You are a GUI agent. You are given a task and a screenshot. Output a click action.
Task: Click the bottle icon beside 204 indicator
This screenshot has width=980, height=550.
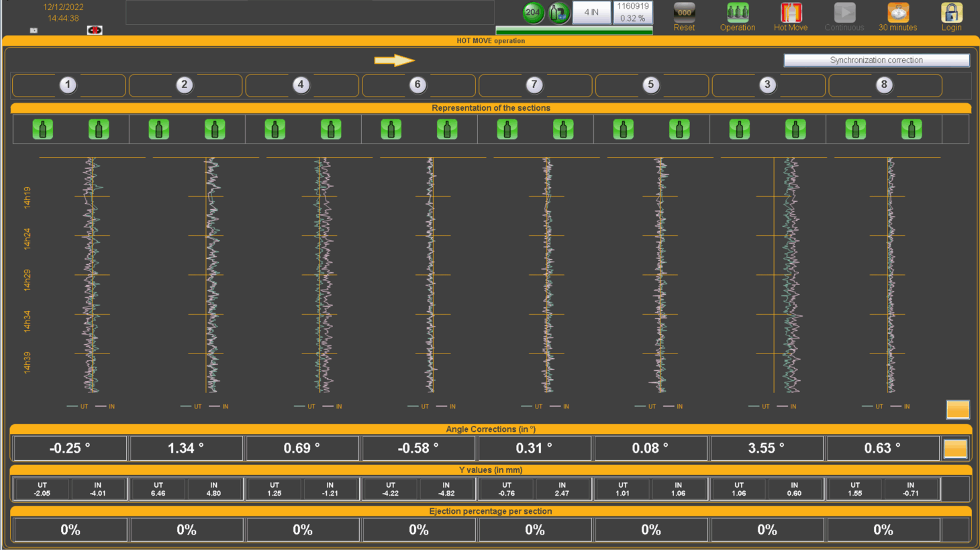click(558, 12)
